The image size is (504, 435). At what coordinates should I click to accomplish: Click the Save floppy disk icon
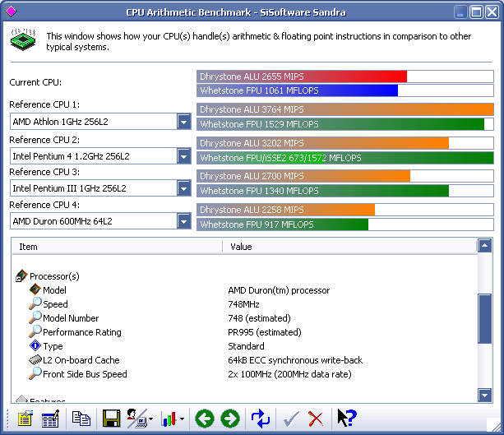[x=111, y=419]
